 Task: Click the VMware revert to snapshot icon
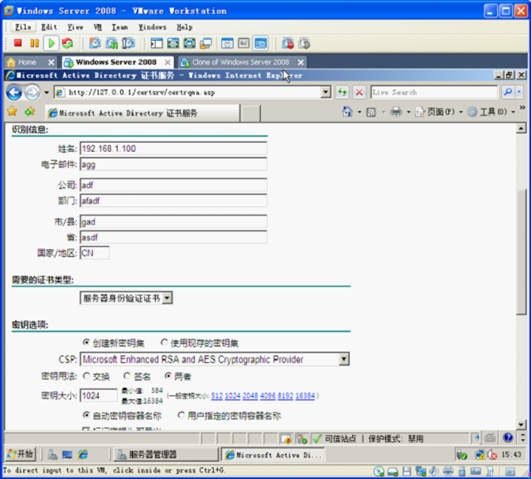click(112, 43)
